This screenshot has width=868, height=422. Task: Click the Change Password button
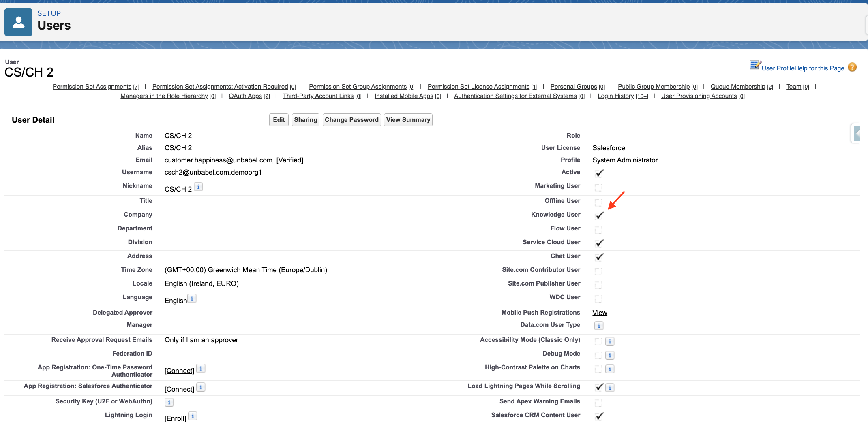[351, 120]
